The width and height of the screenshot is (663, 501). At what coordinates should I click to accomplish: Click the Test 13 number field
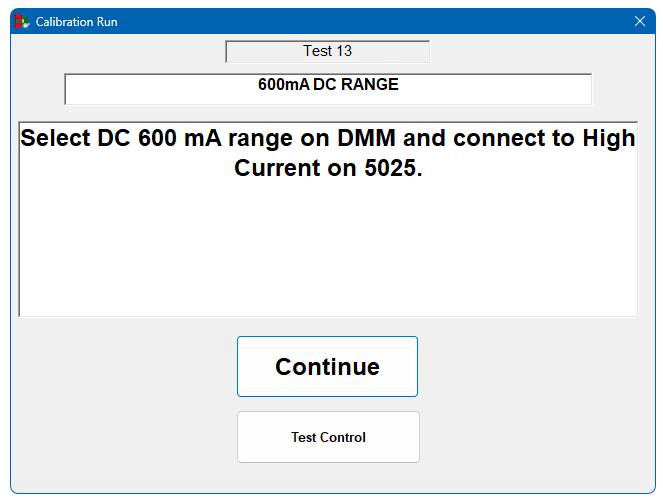tap(327, 51)
